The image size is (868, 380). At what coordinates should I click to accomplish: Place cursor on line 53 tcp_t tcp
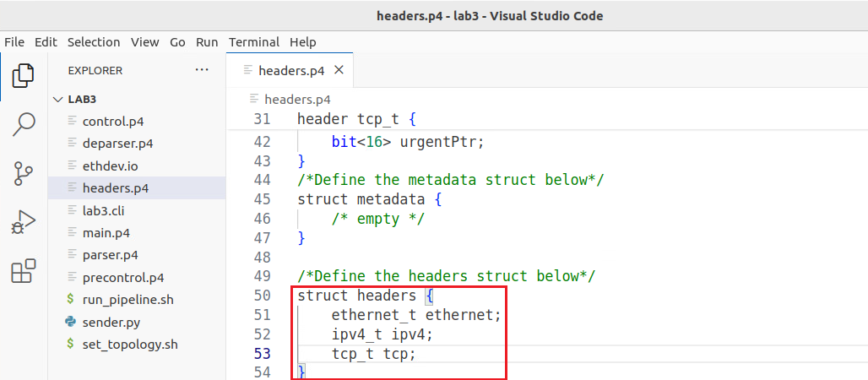pyautogui.click(x=374, y=354)
